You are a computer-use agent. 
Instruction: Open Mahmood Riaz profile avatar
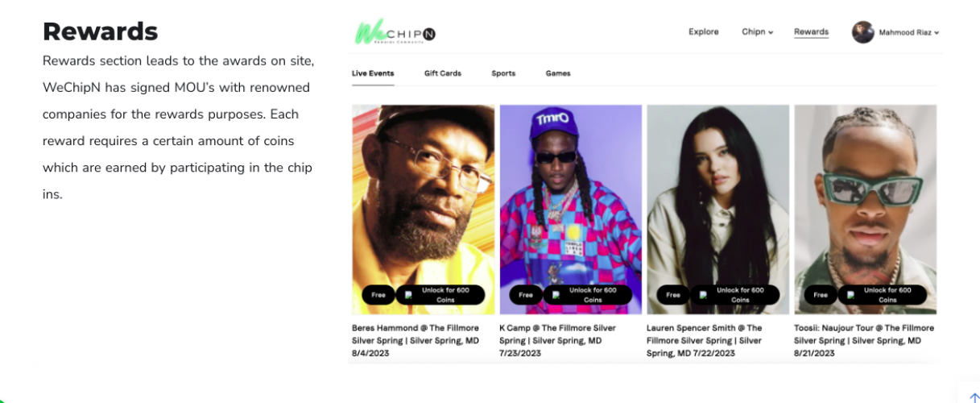(863, 32)
